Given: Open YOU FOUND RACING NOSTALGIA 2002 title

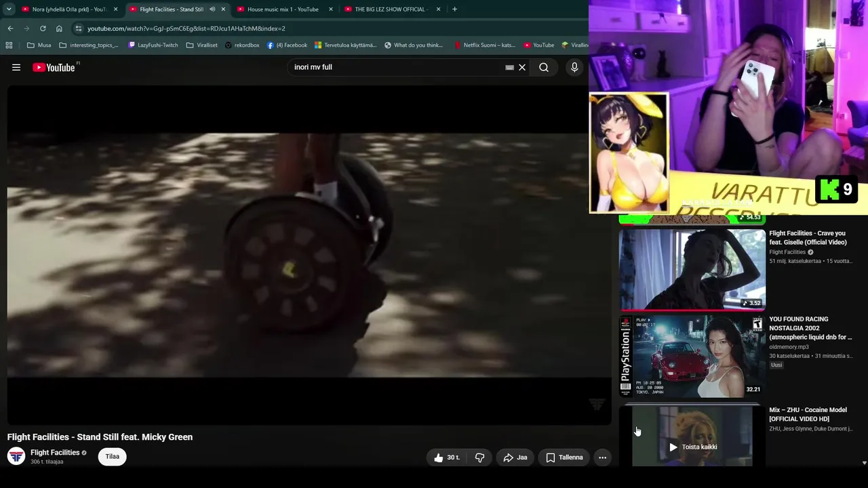Looking at the screenshot, I should point(810,328).
